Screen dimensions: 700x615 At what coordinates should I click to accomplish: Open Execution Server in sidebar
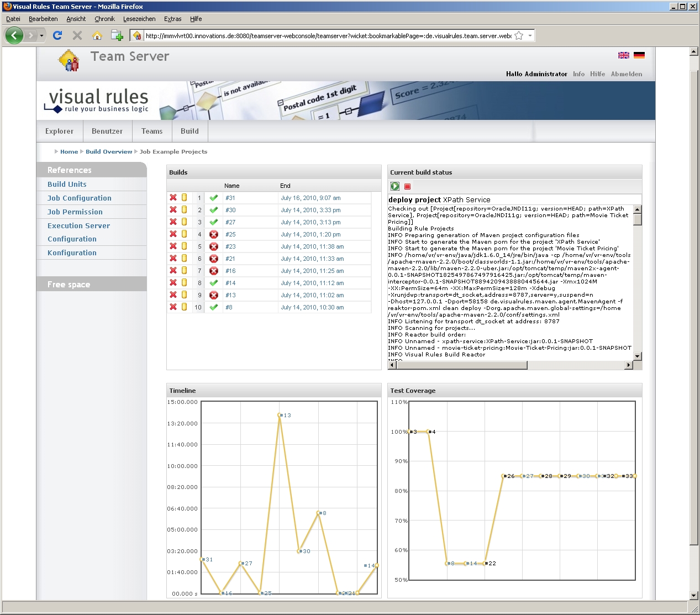78,225
